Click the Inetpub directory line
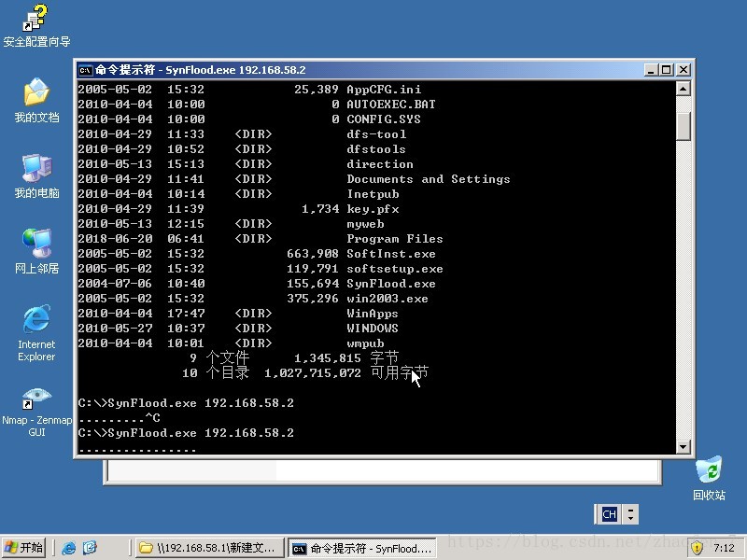 238,194
